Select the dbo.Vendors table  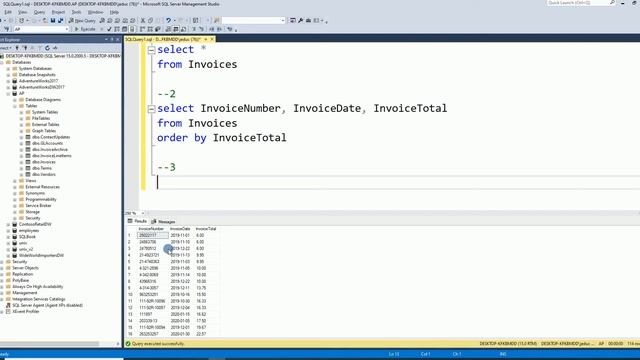coord(44,174)
